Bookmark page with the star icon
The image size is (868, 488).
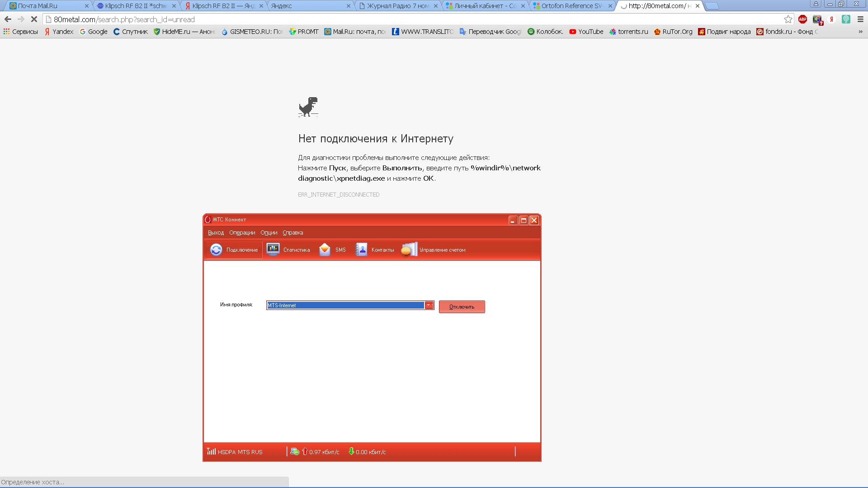(x=788, y=19)
